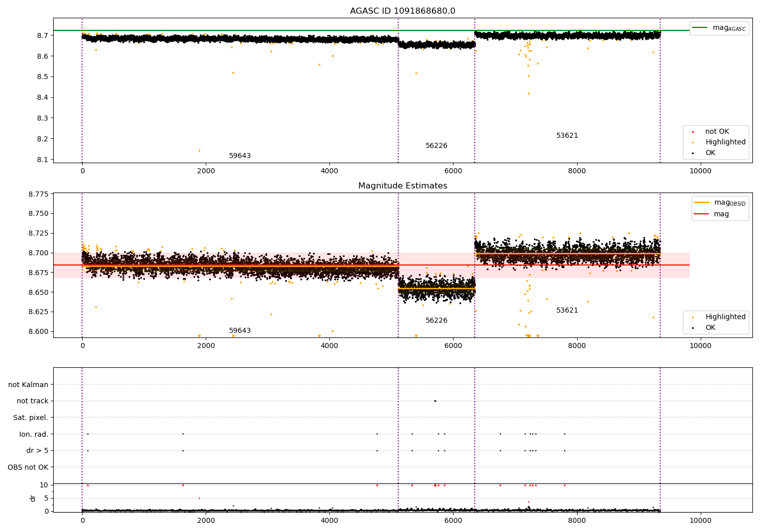This screenshot has height=532, width=760.
Task: Click the 'OBS not OK' row label
Action: click(28, 468)
